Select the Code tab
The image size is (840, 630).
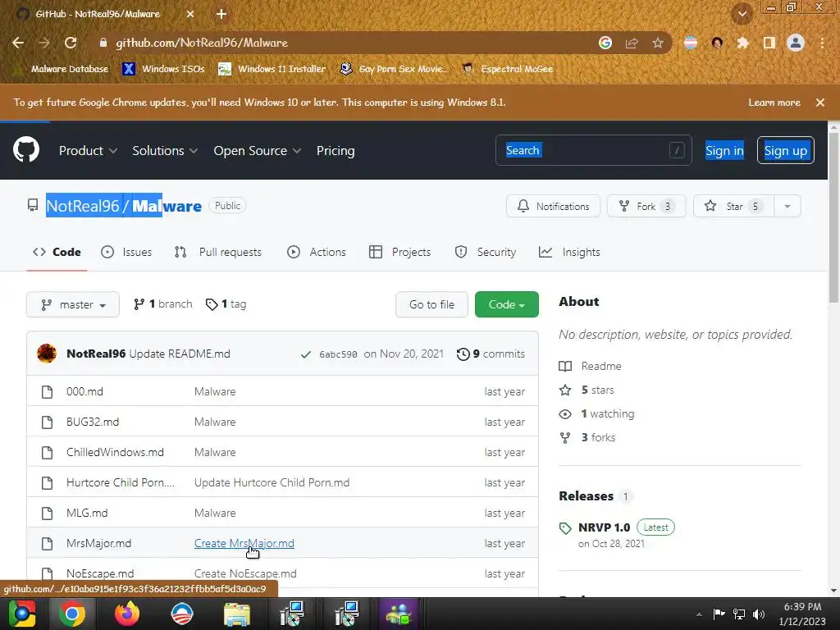click(57, 253)
